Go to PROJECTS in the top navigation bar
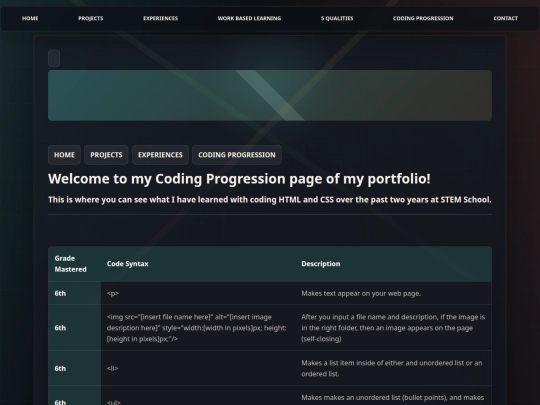Viewport: 540px width, 405px height. pyautogui.click(x=91, y=18)
